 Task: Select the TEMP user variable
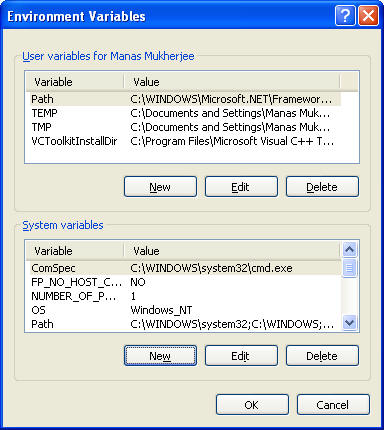186,113
